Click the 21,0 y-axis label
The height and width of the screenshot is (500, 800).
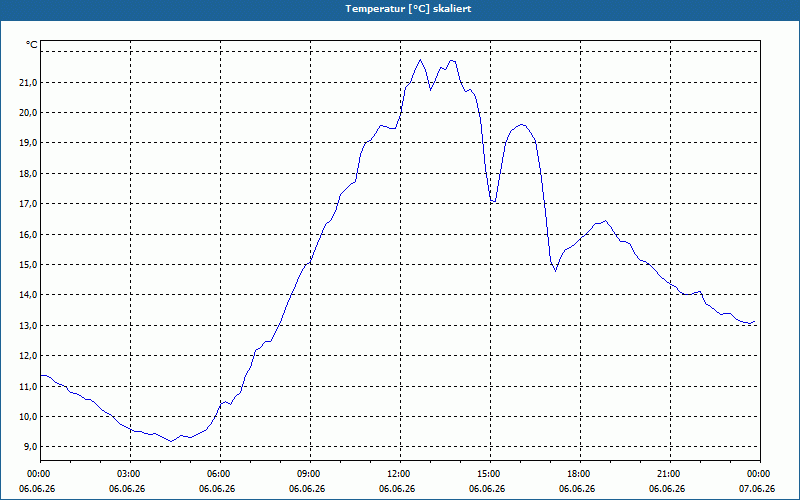[x=28, y=83]
